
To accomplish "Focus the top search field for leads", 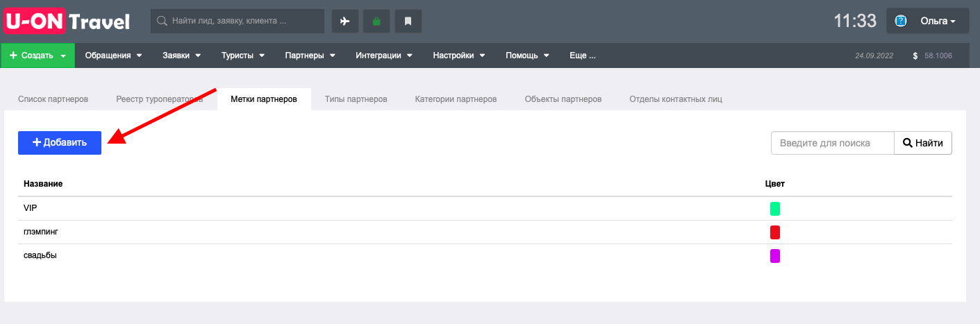I will [238, 21].
